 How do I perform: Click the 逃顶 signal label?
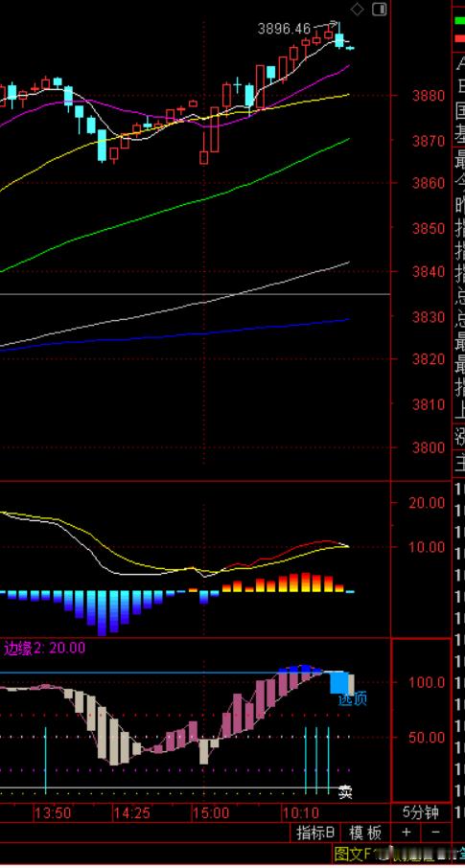coord(353,699)
